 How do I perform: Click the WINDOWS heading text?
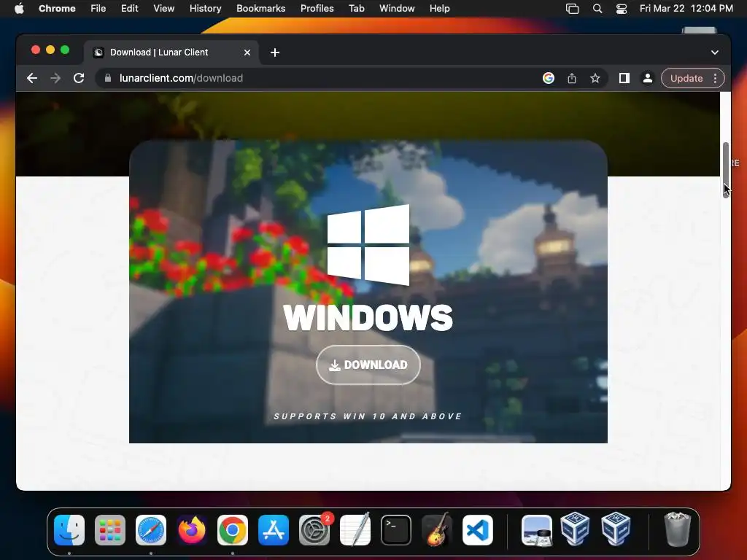pos(368,318)
